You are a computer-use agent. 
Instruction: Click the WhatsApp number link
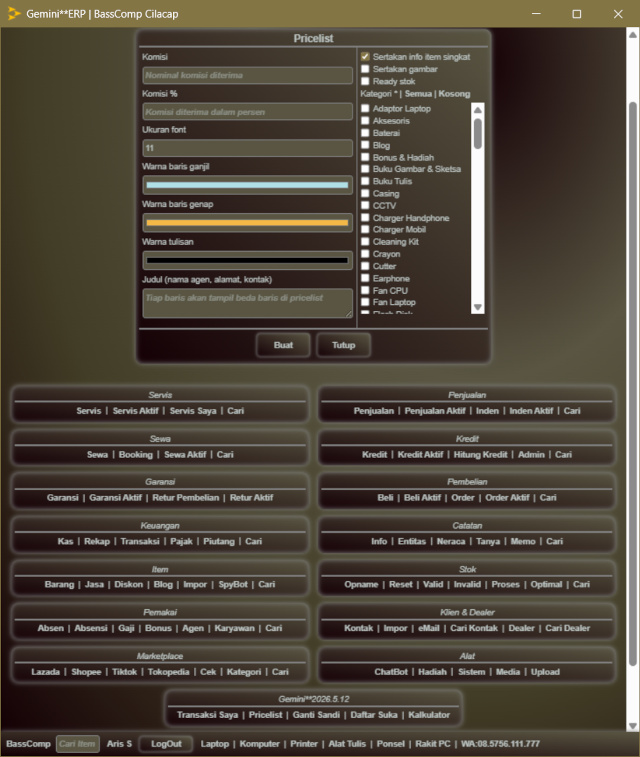[500, 743]
